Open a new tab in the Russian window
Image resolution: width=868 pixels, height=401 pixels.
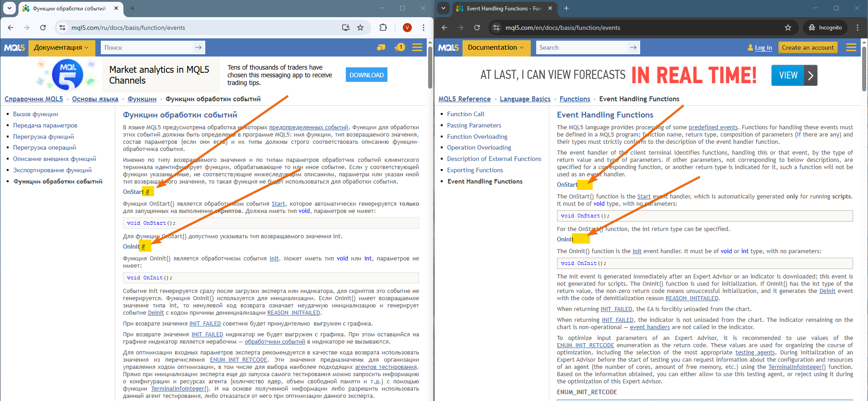(x=132, y=8)
